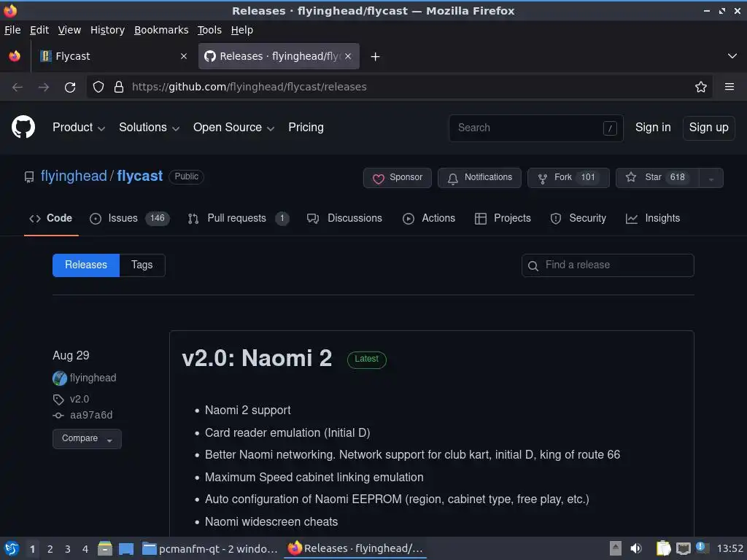The height and width of the screenshot is (560, 747).
Task: Select the Releases view button
Action: pyautogui.click(x=86, y=265)
